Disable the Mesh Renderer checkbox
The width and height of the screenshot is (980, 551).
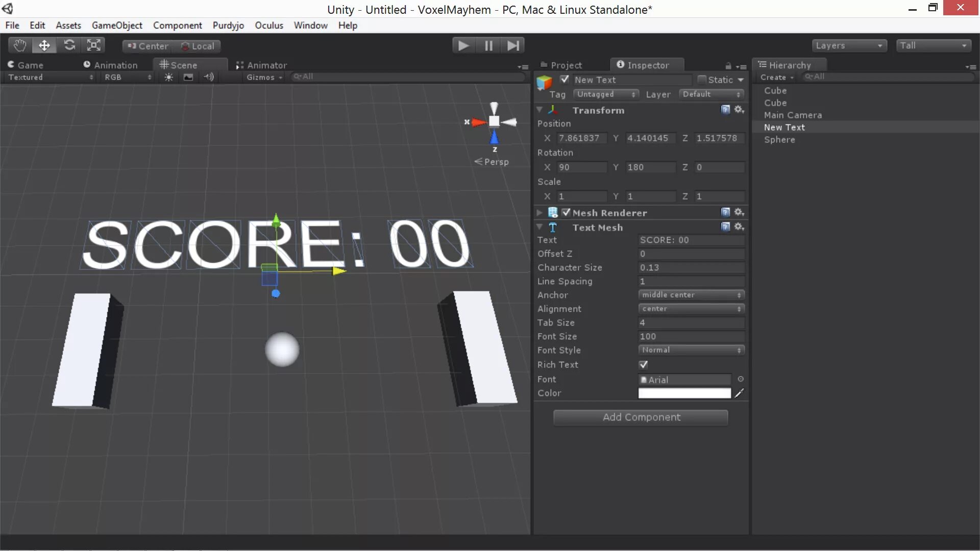coord(566,212)
